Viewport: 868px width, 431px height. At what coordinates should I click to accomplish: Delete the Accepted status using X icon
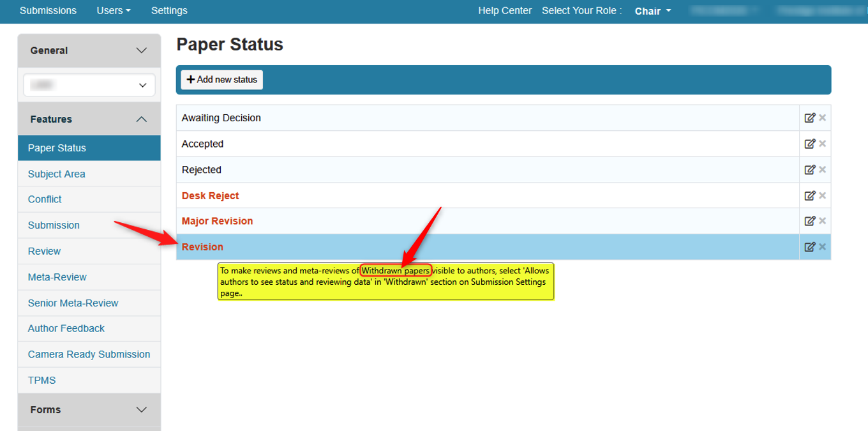coord(823,144)
